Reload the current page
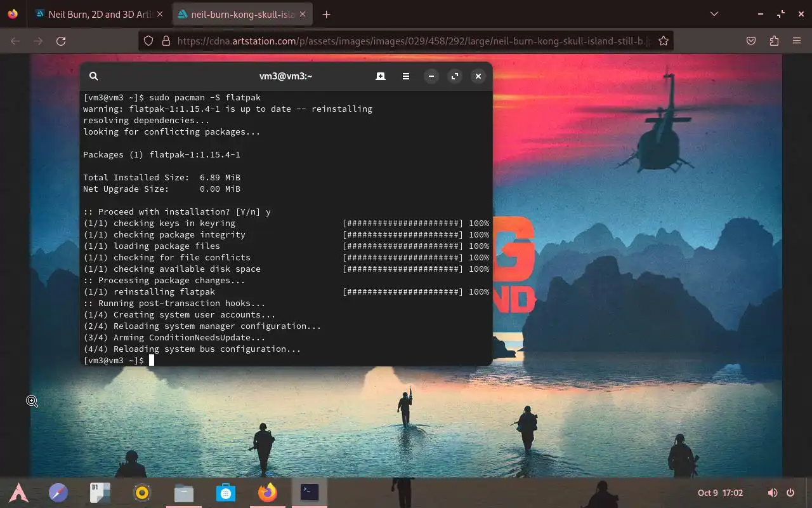 pos(61,41)
